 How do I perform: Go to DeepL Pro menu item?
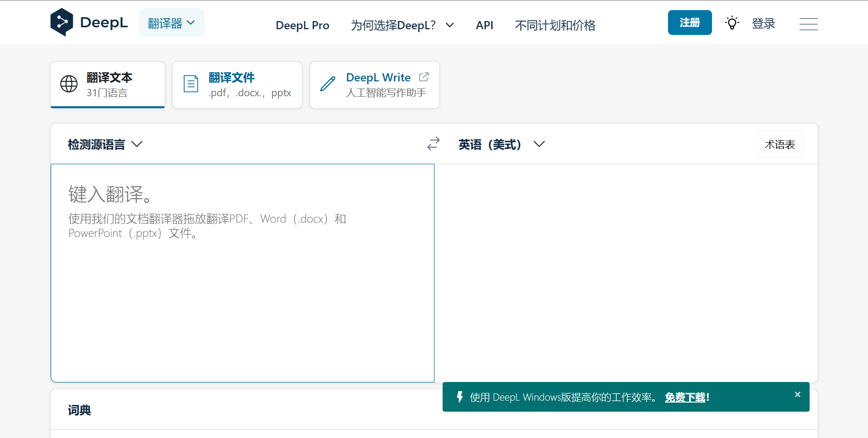click(302, 25)
